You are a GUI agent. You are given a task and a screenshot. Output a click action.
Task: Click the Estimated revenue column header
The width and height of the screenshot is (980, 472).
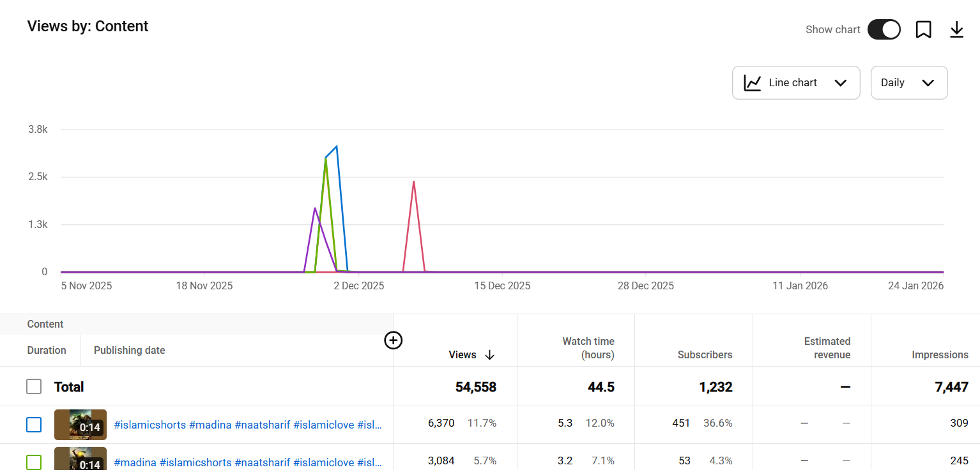point(827,348)
